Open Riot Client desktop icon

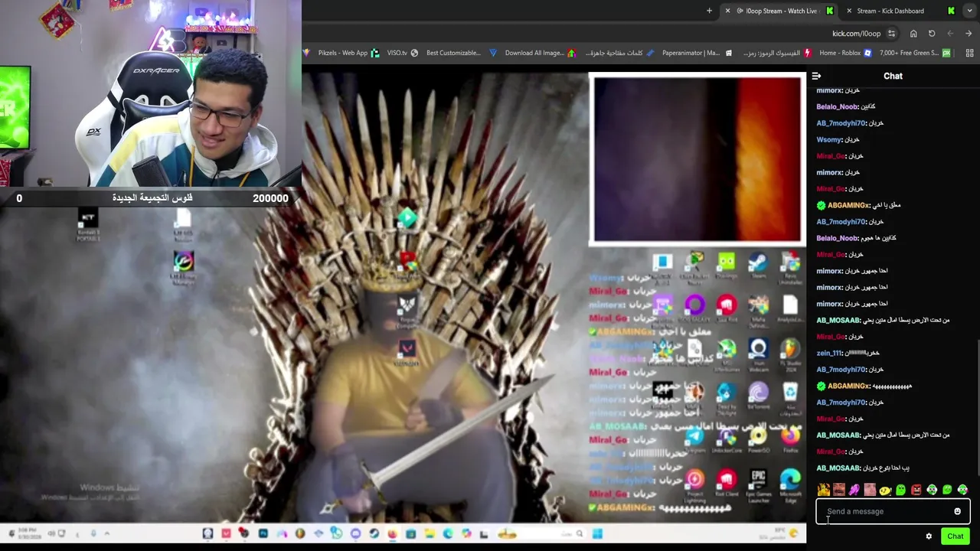click(x=727, y=483)
